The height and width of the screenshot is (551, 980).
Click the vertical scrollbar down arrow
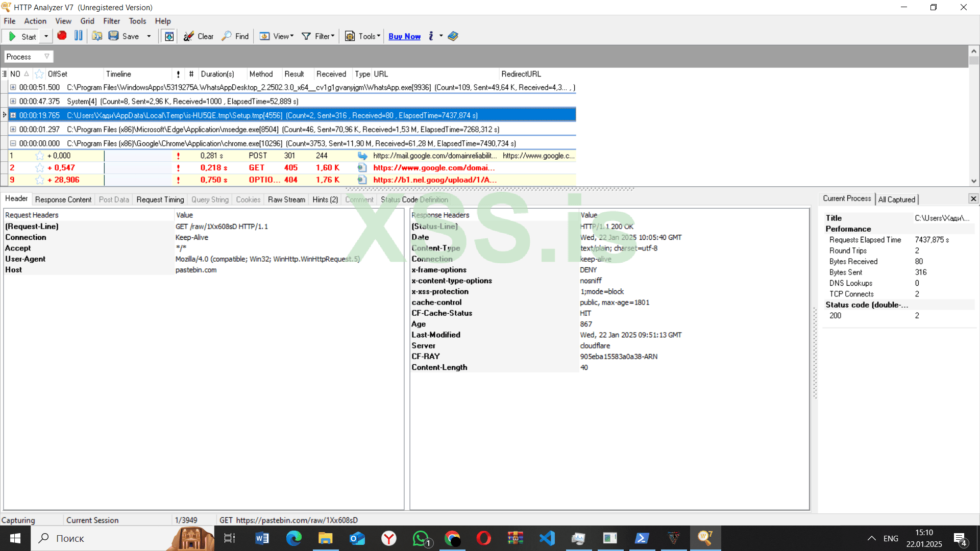coord(973,181)
